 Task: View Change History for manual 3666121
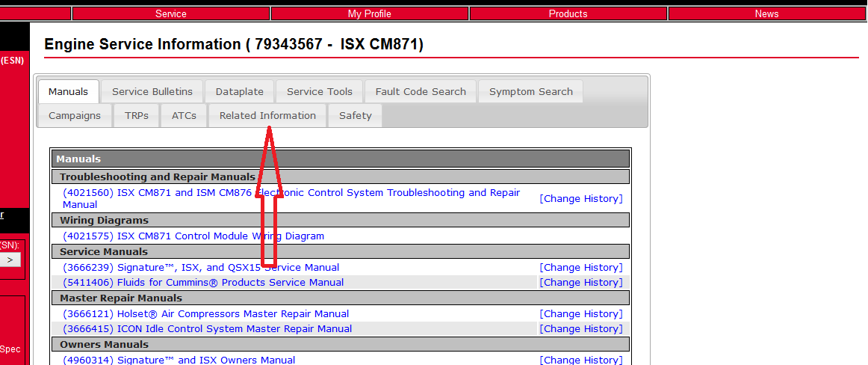pos(581,314)
